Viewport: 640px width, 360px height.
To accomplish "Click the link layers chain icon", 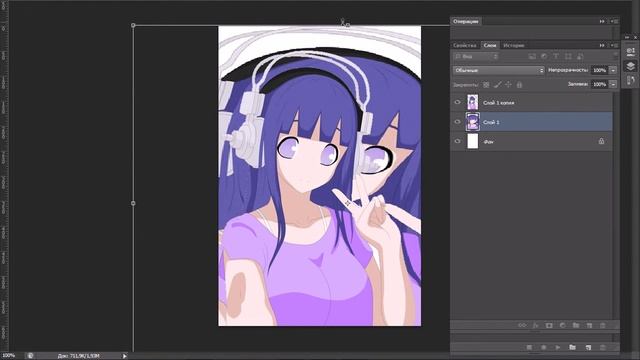I will (x=522, y=325).
